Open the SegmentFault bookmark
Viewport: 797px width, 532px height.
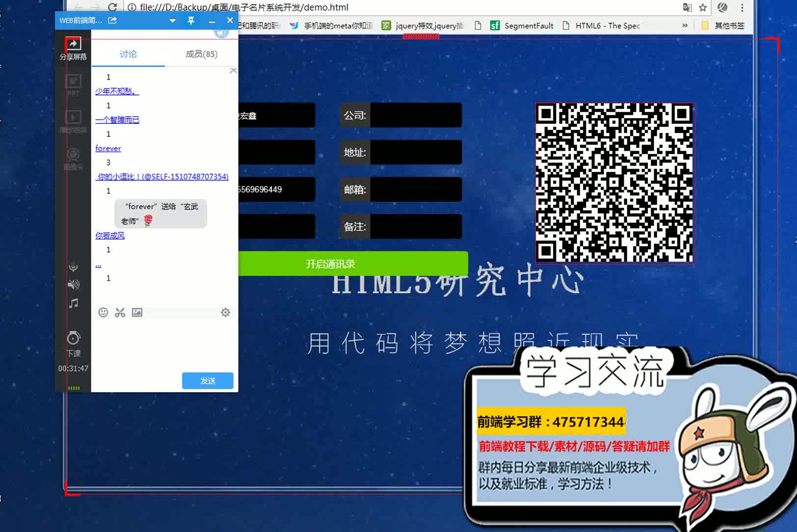(522, 26)
